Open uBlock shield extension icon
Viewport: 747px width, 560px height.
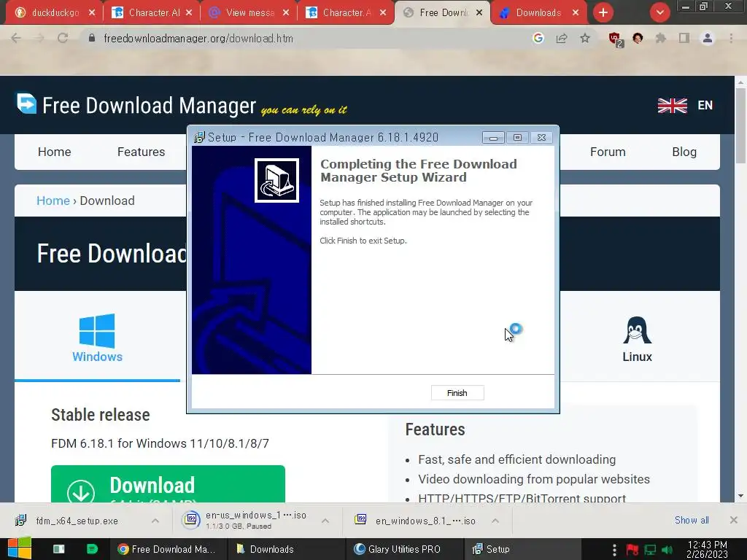(616, 39)
